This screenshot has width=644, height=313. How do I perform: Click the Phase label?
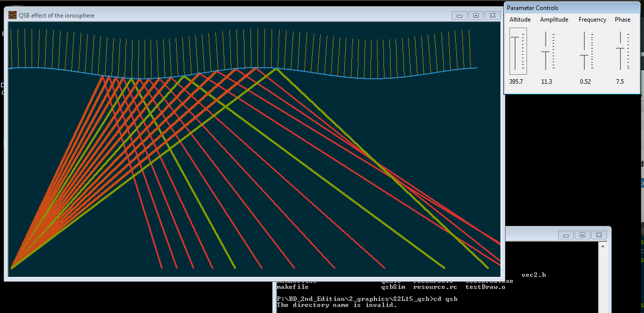(622, 20)
